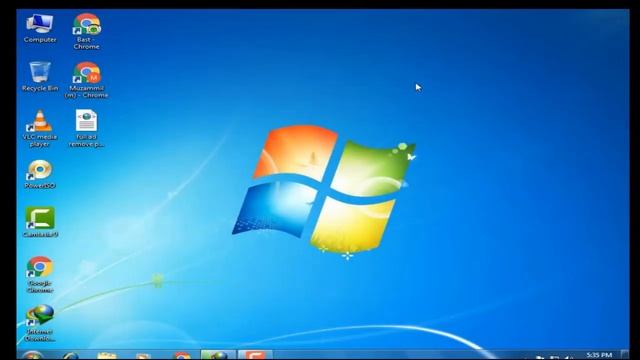Screen dimensions: 640x360
Task: Select the Recycle Bin icon
Action: pos(40,77)
